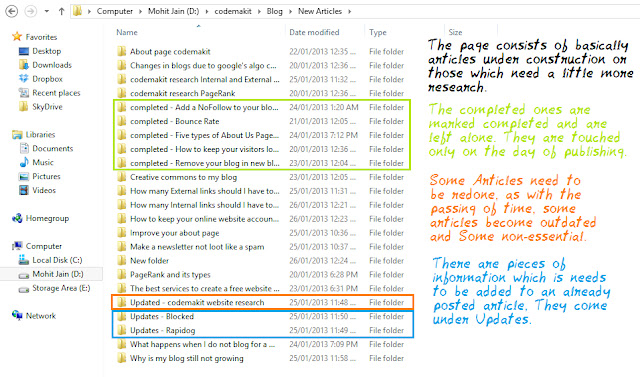Image resolution: width=640 pixels, height=377 pixels.
Task: Select Mohit Jain (D:) drive in sidebar
Action: 58,274
